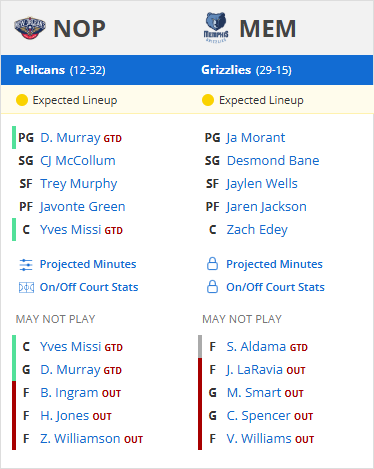Open the MEM team heading

coord(268,29)
